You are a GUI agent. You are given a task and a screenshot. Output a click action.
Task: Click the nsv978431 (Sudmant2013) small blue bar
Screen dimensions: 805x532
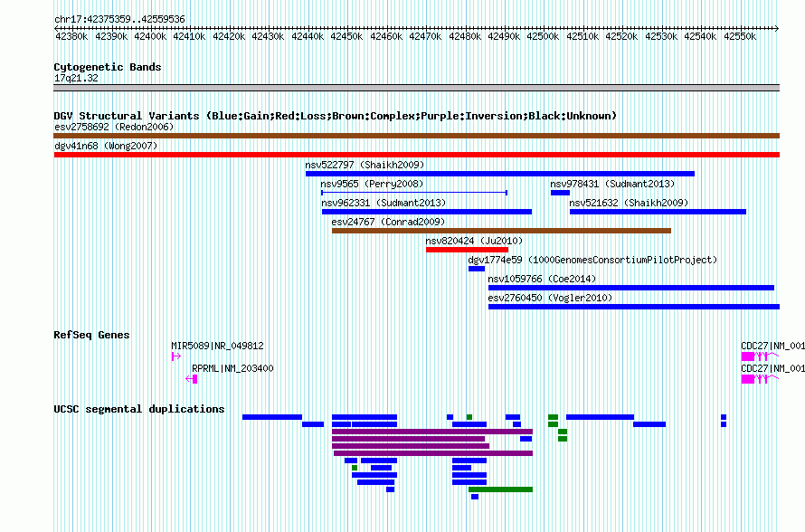click(x=560, y=193)
